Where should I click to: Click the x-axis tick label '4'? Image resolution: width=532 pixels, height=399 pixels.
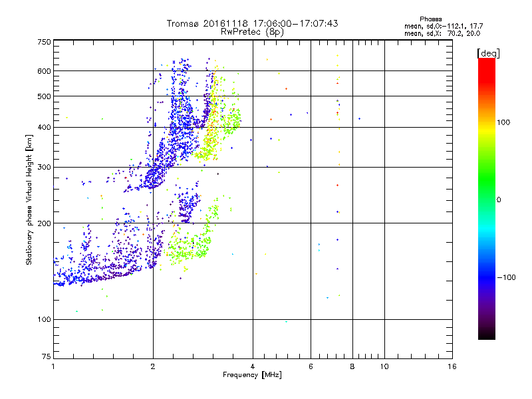[253, 366]
